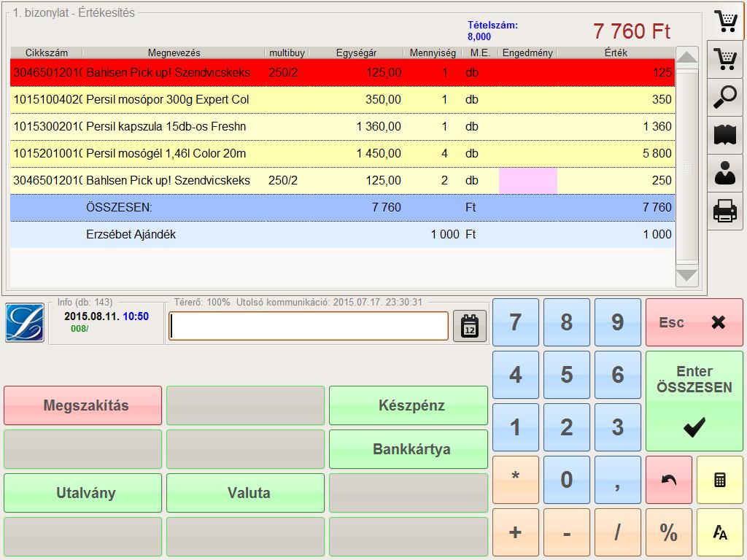
Task: Click the Érték column header
Action: [616, 52]
